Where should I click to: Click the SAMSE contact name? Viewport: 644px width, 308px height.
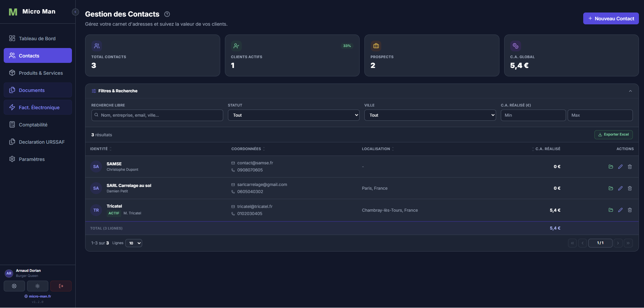pyautogui.click(x=114, y=164)
